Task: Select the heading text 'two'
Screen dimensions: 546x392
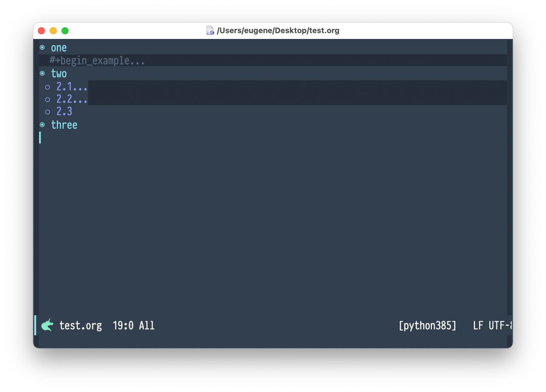Action: pyautogui.click(x=59, y=73)
